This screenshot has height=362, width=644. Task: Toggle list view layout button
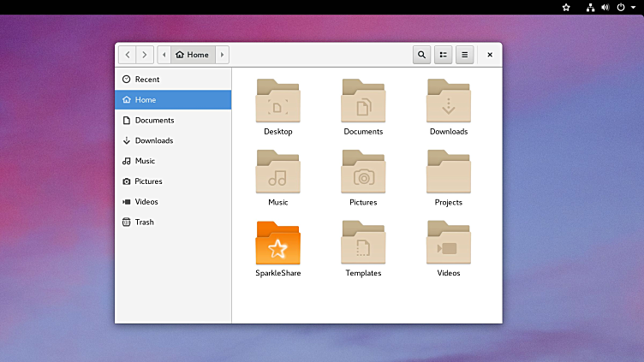[444, 55]
